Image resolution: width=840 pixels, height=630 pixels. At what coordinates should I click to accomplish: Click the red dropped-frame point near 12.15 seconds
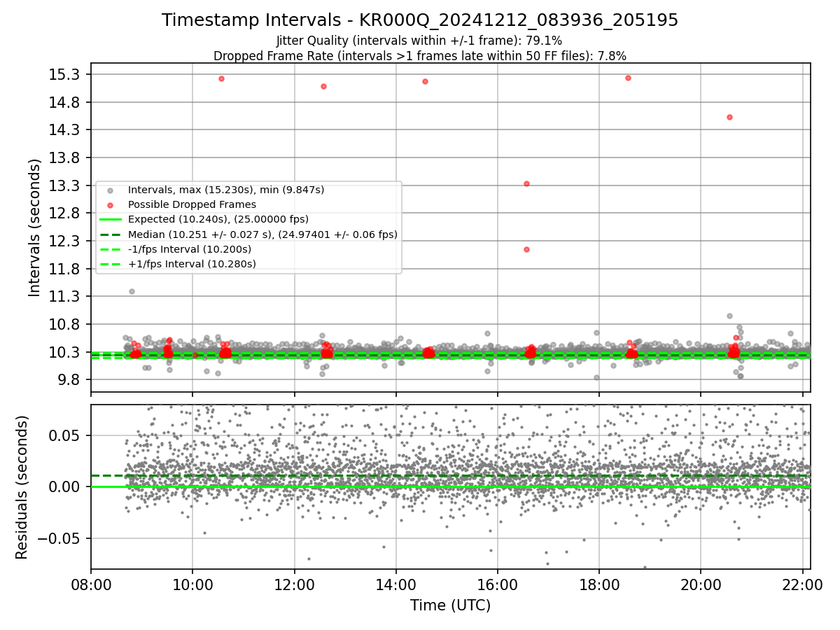pyautogui.click(x=526, y=249)
